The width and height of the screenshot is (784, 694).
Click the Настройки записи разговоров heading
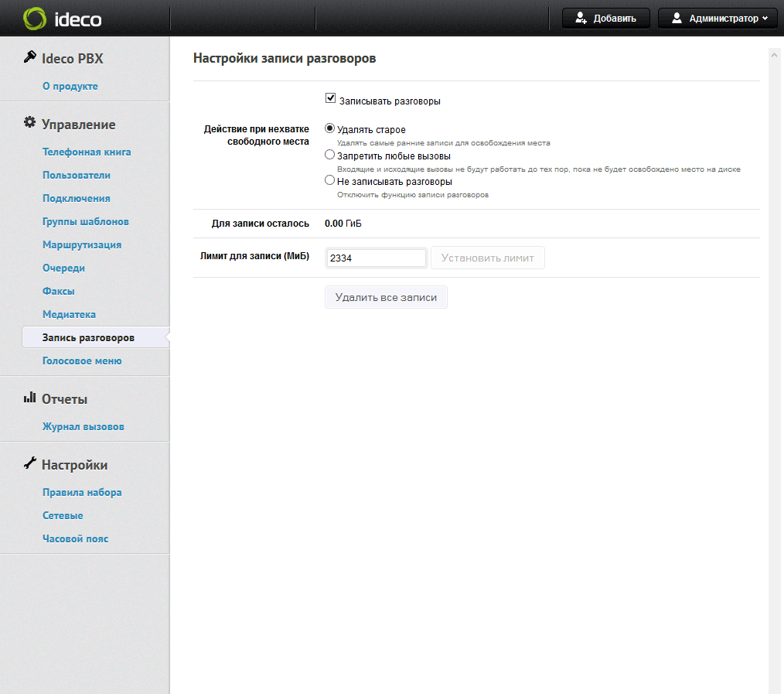[285, 58]
